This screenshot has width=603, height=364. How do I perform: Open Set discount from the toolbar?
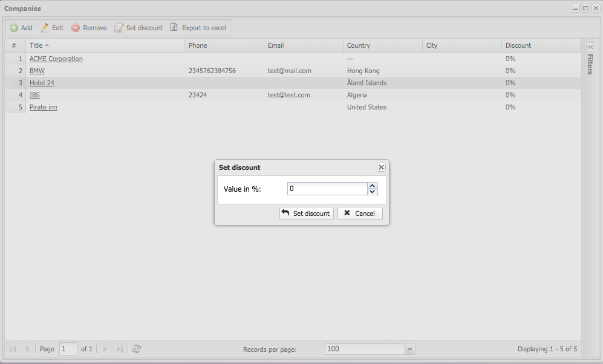point(139,28)
